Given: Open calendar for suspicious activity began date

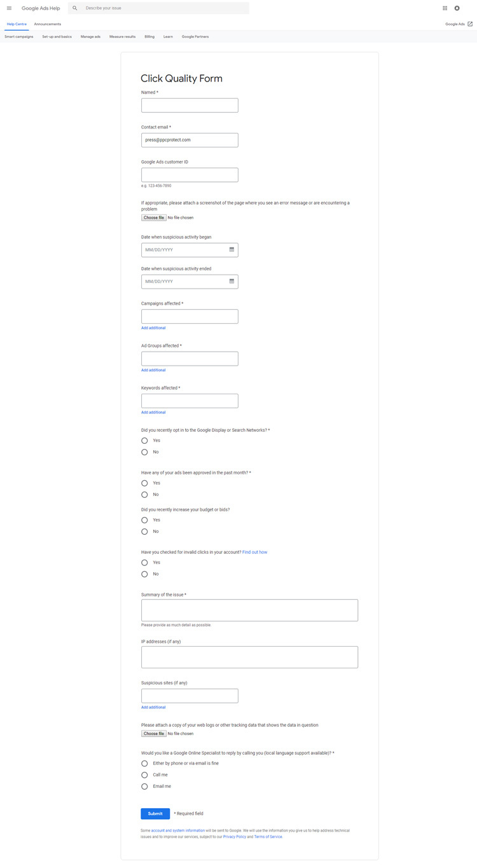Looking at the screenshot, I should (x=232, y=250).
